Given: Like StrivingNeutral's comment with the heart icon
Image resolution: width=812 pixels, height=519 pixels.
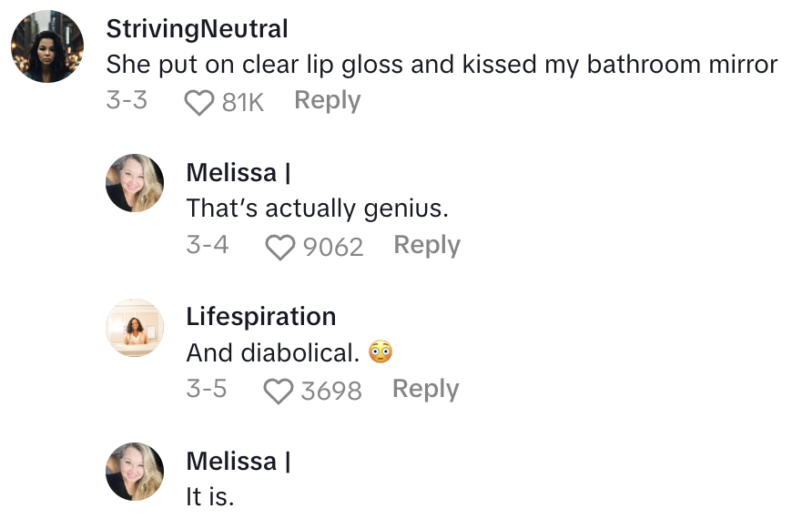Looking at the screenshot, I should point(199,103).
